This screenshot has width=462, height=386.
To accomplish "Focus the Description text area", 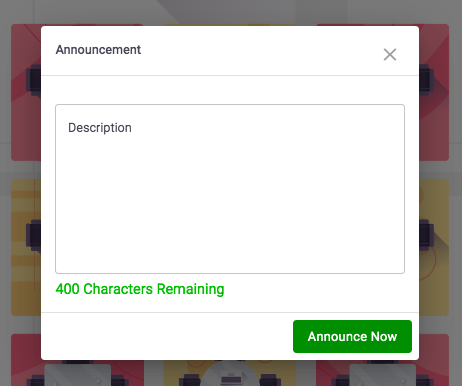I will [x=230, y=189].
